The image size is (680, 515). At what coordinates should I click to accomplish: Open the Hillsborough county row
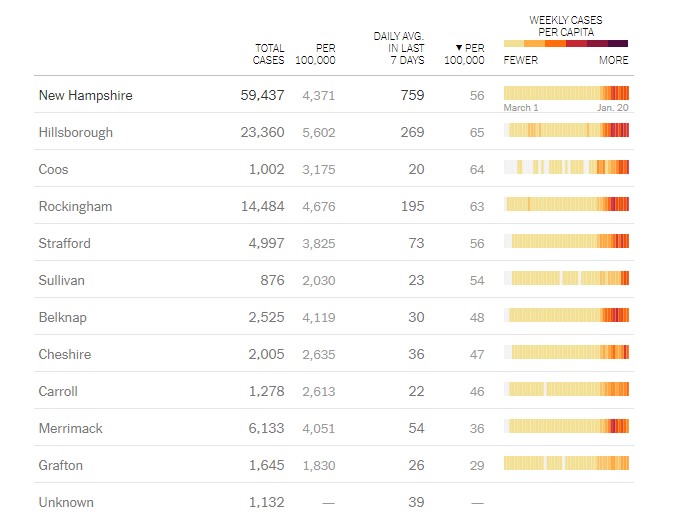tap(76, 132)
